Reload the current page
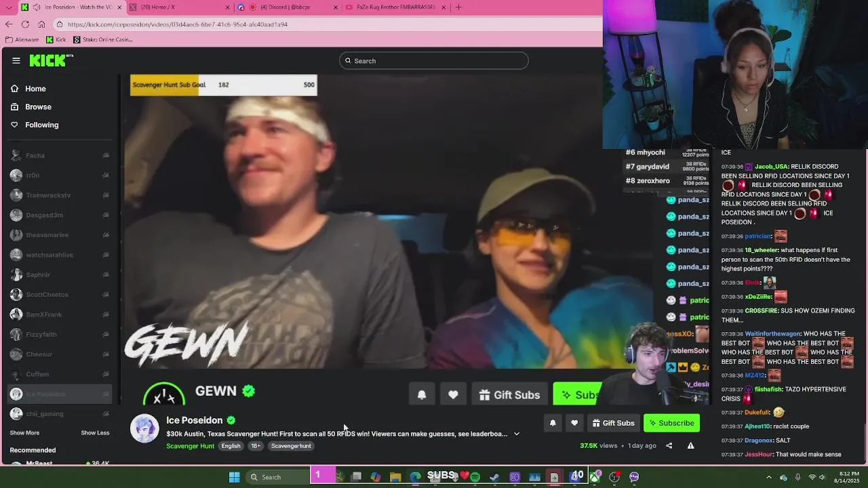The height and width of the screenshot is (488, 868). click(25, 24)
